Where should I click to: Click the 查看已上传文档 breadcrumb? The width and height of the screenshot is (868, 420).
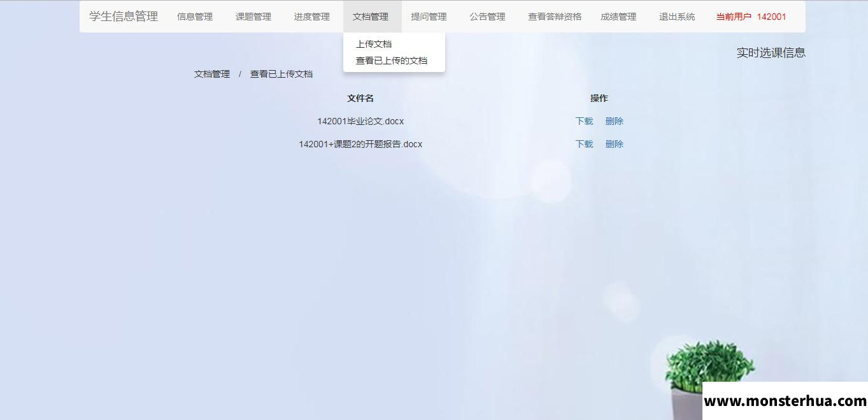[281, 74]
